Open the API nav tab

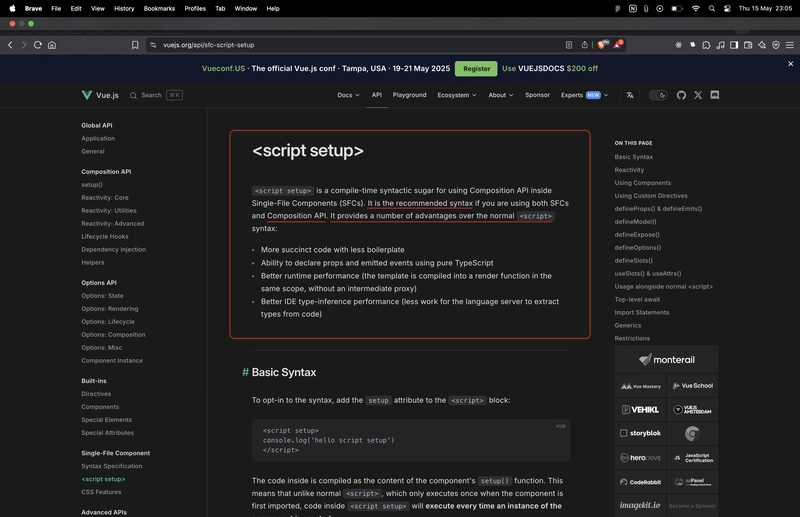[x=377, y=95]
